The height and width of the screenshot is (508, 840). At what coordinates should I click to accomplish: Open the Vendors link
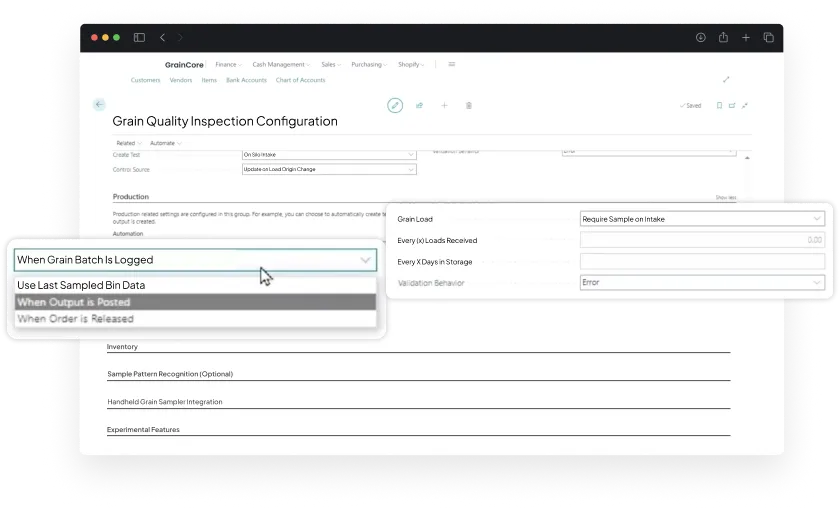click(x=181, y=80)
